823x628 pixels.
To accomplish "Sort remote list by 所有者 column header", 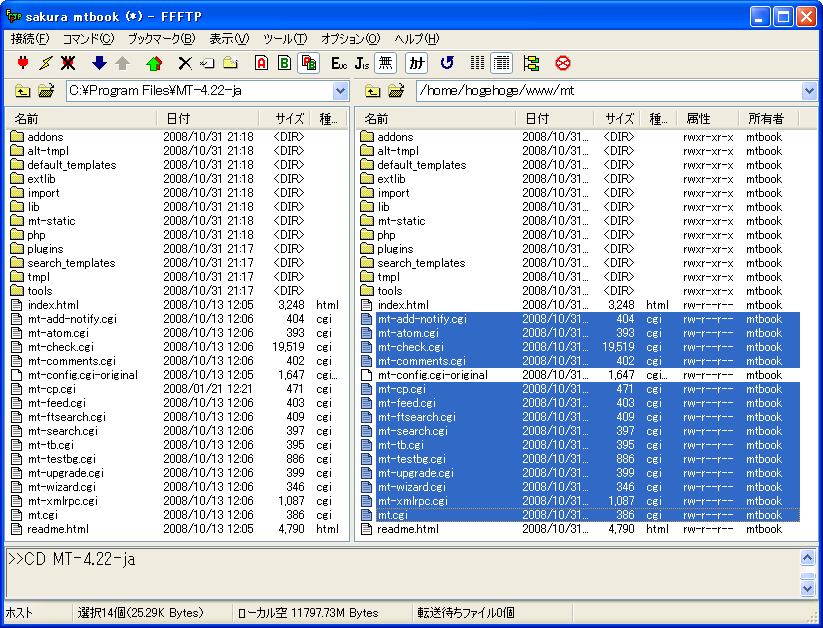I will click(768, 119).
